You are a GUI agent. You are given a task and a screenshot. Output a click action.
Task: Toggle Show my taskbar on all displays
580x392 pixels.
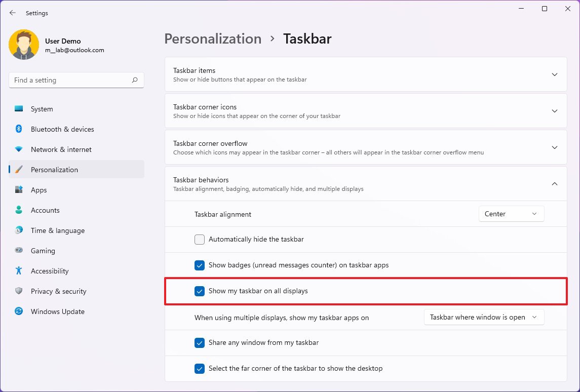pyautogui.click(x=200, y=291)
